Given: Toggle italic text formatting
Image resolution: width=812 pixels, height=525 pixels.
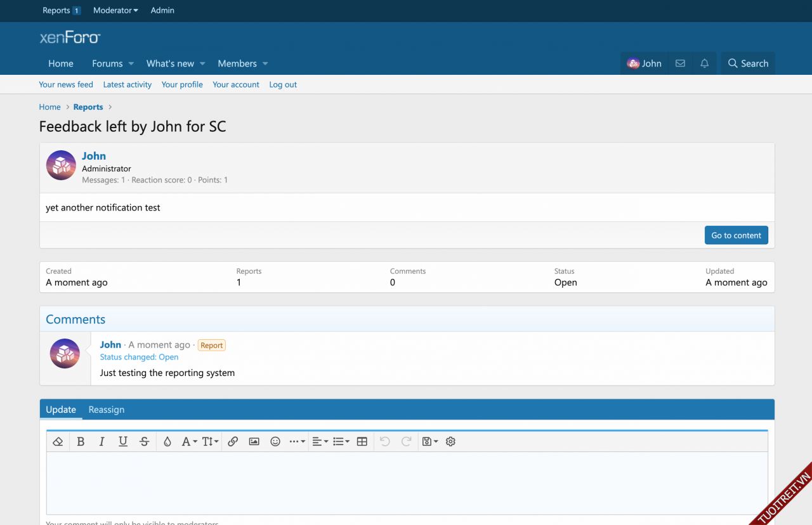Looking at the screenshot, I should [101, 441].
